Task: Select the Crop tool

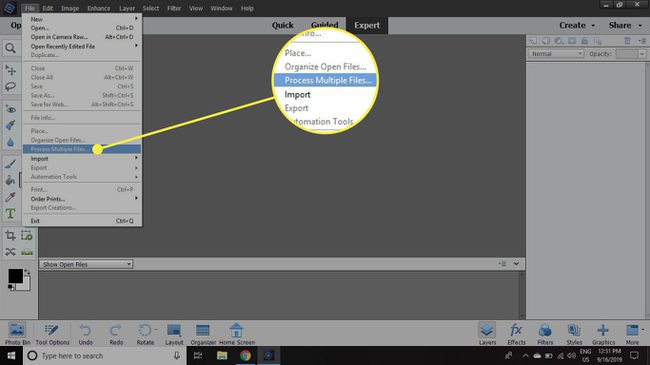Action: [x=10, y=236]
